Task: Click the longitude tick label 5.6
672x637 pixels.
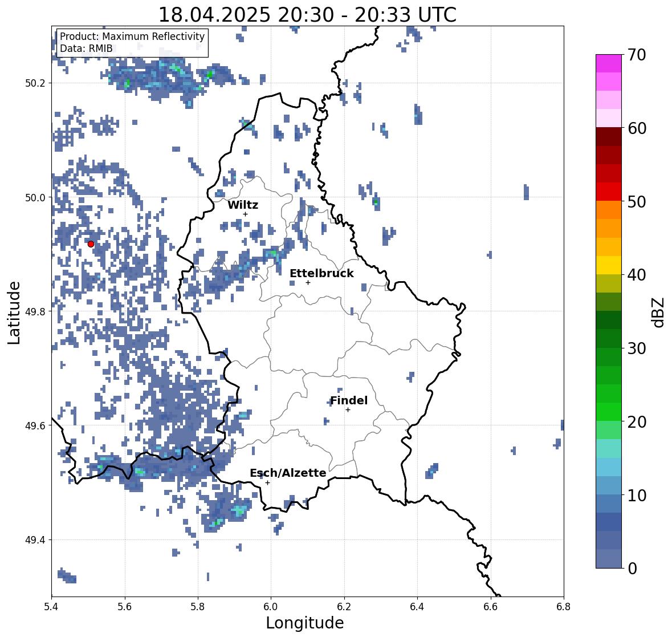Action: pyautogui.click(x=125, y=606)
